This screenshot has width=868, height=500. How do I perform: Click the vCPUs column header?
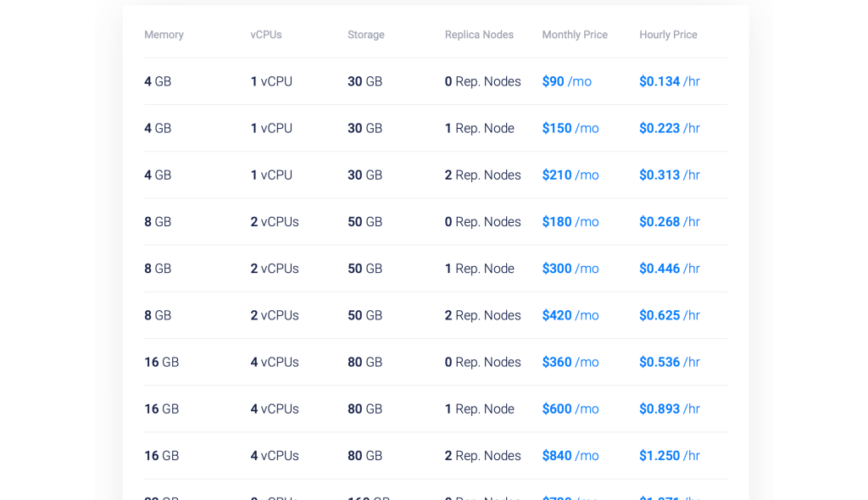pos(265,35)
